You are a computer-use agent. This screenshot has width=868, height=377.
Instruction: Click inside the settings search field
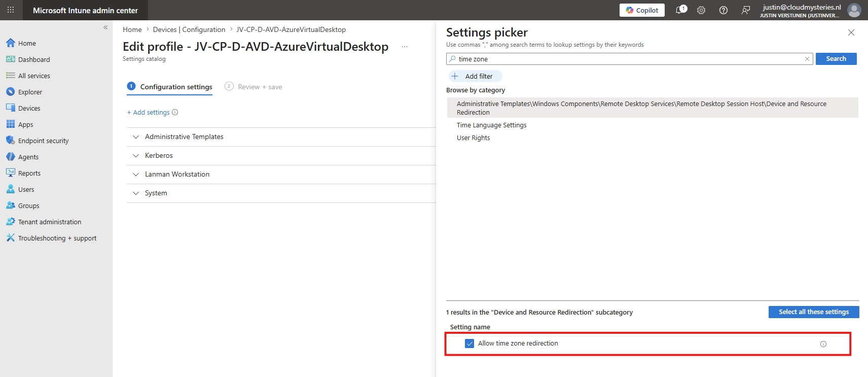coord(629,59)
